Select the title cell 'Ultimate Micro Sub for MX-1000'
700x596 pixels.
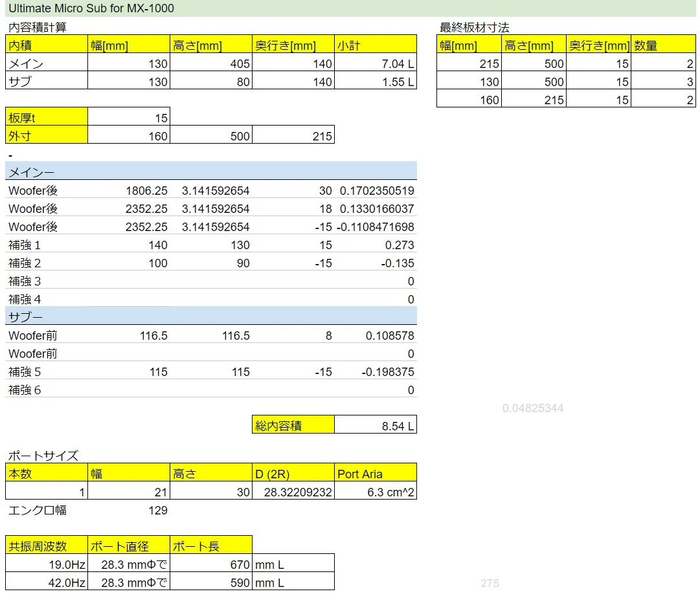[91, 8]
